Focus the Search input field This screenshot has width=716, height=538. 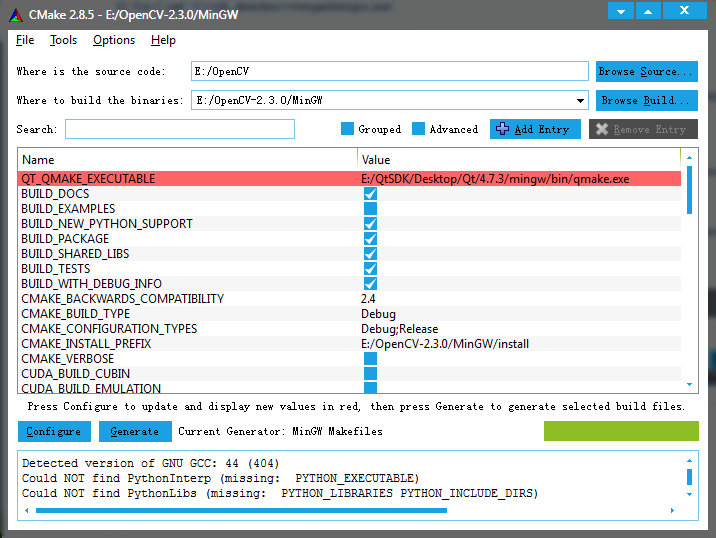click(180, 129)
